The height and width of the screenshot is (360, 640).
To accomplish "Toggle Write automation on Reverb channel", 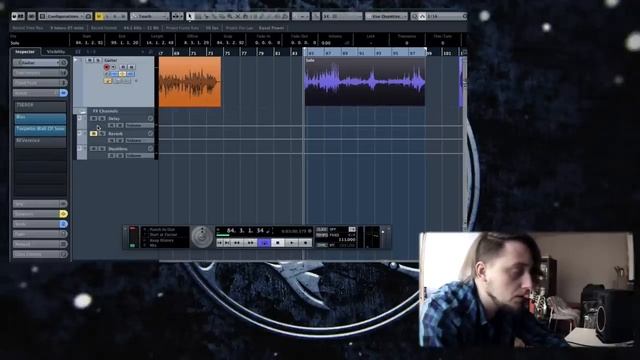I will pos(120,140).
